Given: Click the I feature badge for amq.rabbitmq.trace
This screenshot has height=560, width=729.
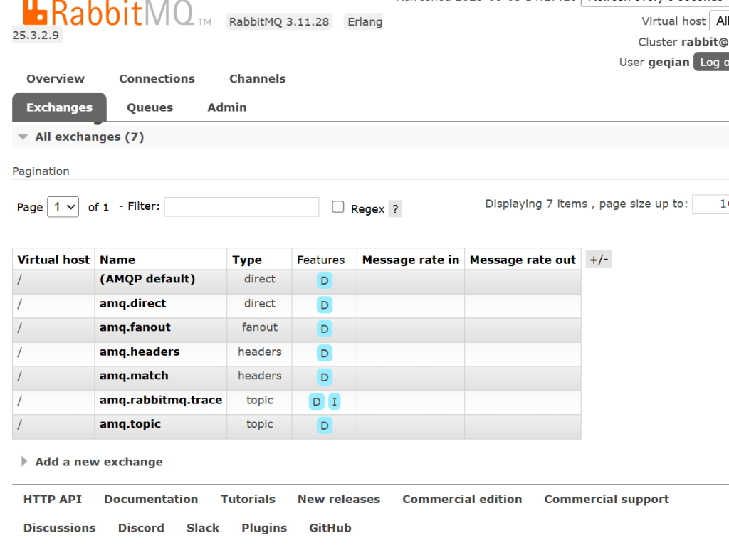Looking at the screenshot, I should point(334,402).
